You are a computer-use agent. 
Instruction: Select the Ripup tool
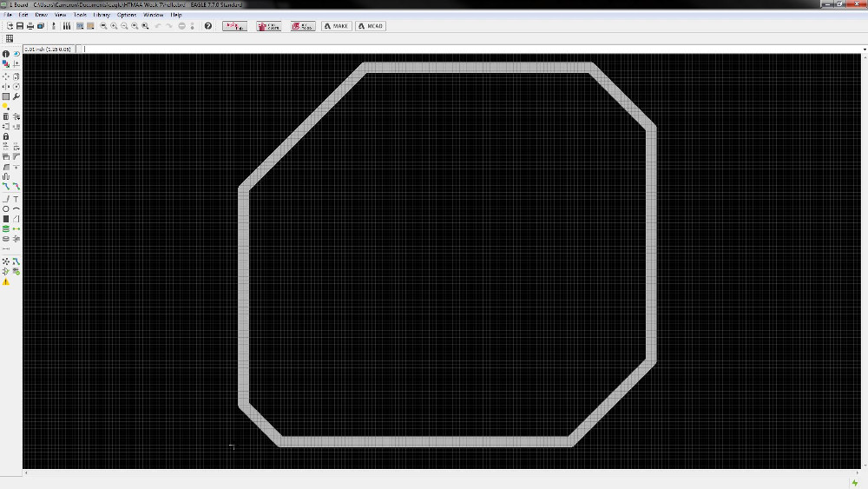coord(16,187)
